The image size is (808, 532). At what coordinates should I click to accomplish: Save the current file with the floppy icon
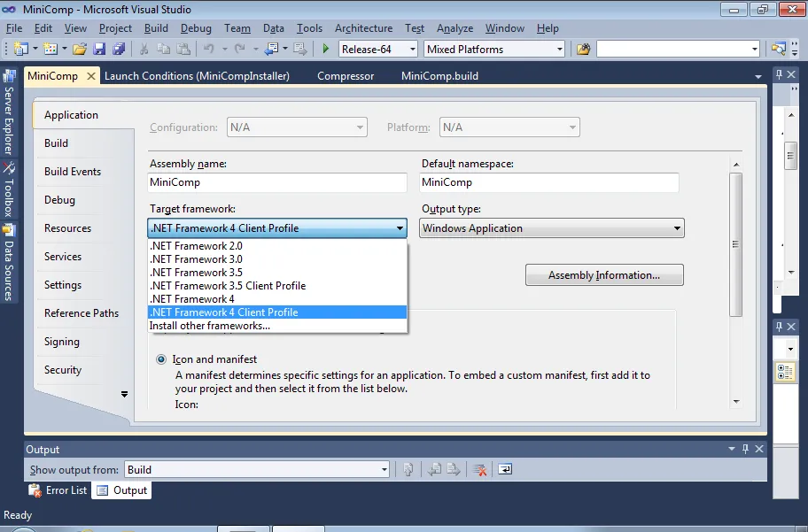[x=99, y=49]
